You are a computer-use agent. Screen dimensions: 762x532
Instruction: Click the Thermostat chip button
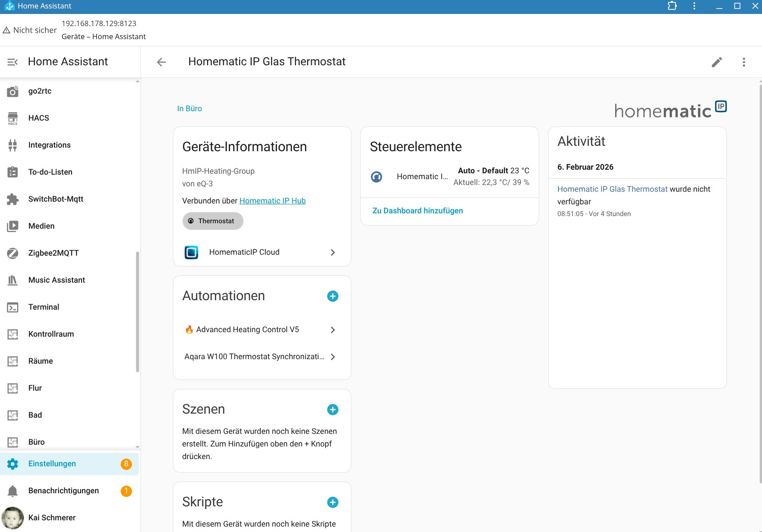[213, 221]
